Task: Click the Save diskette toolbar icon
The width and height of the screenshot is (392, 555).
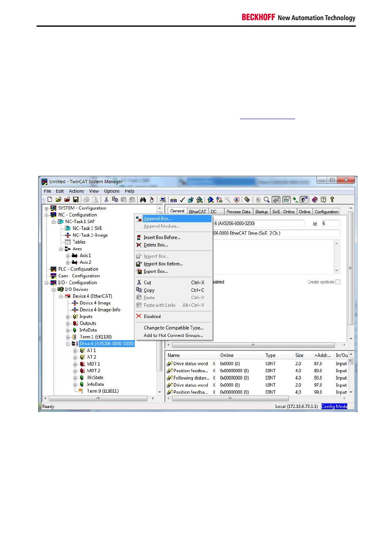Action: click(x=76, y=200)
